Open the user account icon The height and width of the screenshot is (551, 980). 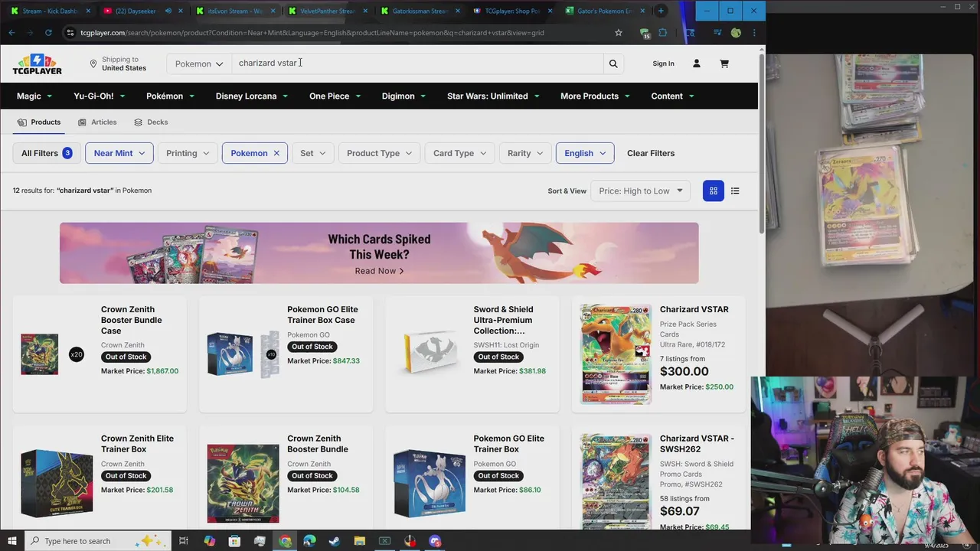(696, 64)
